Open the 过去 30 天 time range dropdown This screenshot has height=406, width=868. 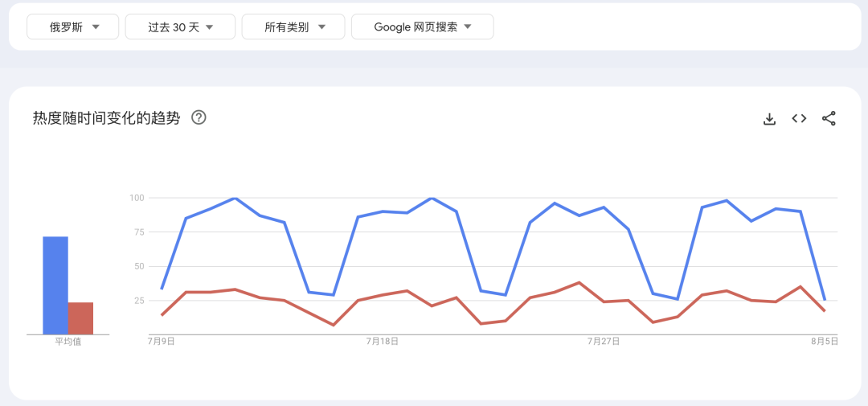[180, 27]
